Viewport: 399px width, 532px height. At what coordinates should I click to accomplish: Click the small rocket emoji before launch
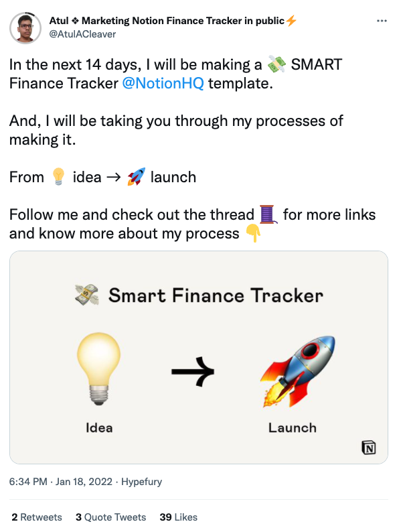137,176
